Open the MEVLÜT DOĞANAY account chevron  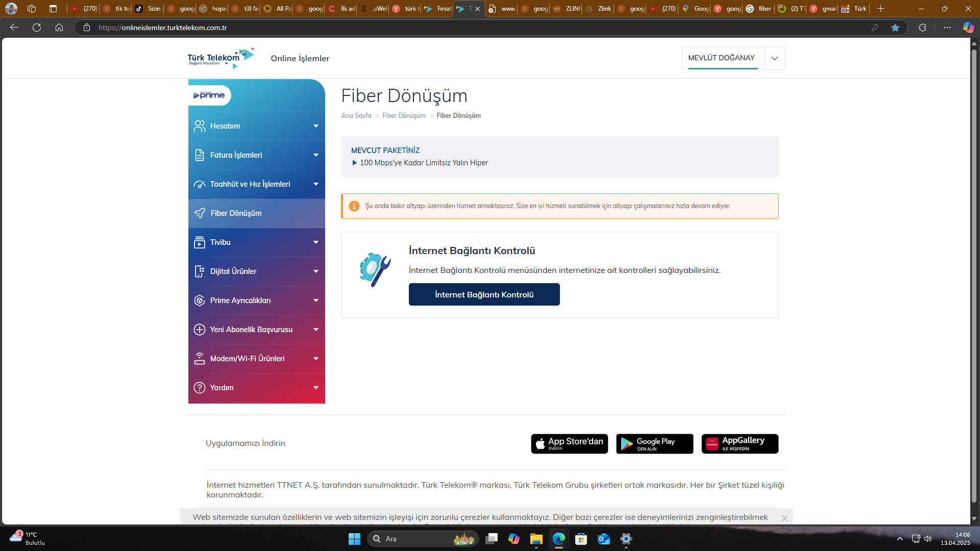[774, 58]
